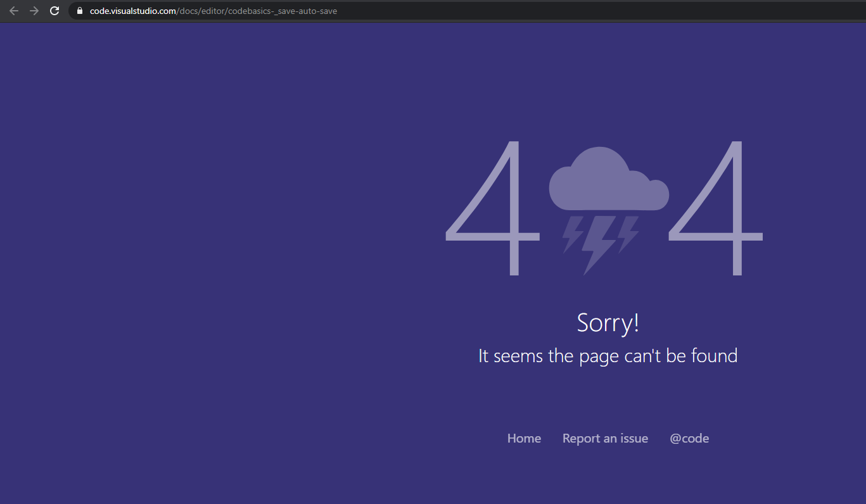View site info via the padlock icon
The width and height of the screenshot is (866, 504).
point(80,11)
